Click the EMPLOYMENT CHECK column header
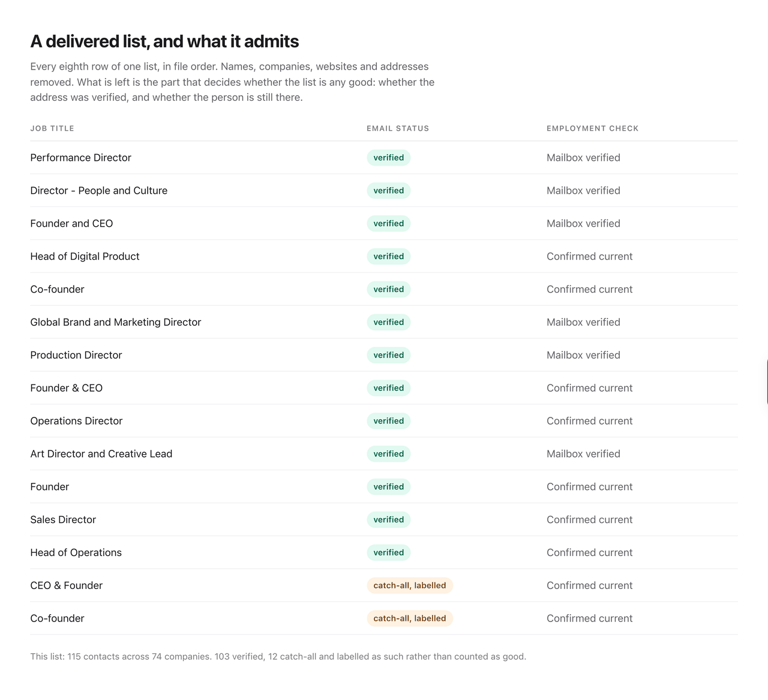 coord(592,128)
